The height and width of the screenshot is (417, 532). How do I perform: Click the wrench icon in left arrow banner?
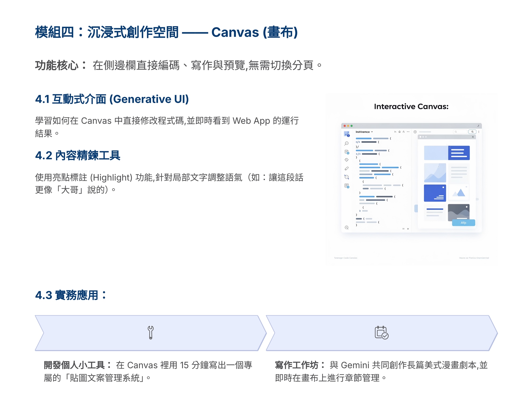point(151,332)
